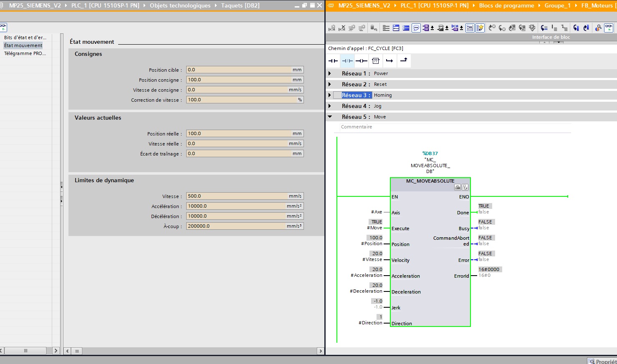
Task: Toggle network comments speech bubble icon
Action: [416, 28]
